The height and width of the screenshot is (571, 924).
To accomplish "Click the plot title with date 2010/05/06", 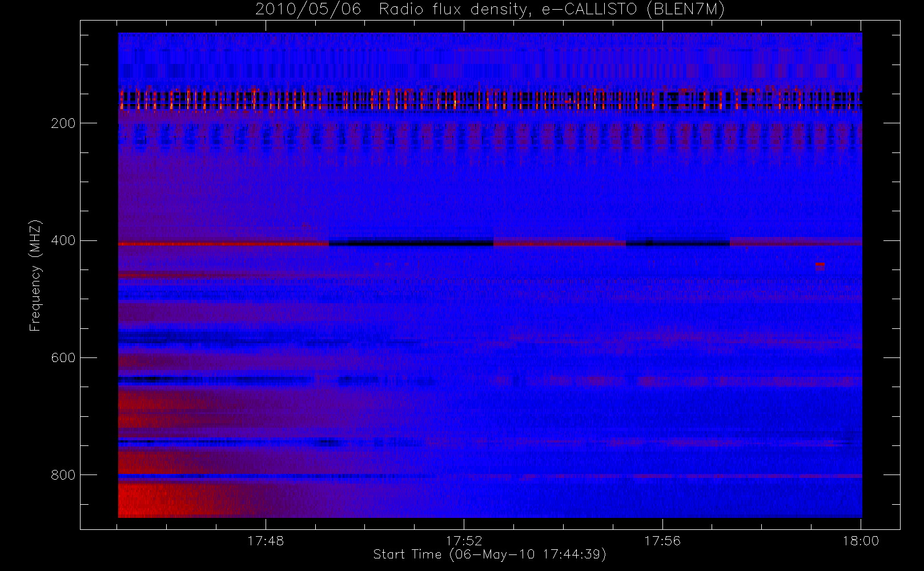I will 490,9.
